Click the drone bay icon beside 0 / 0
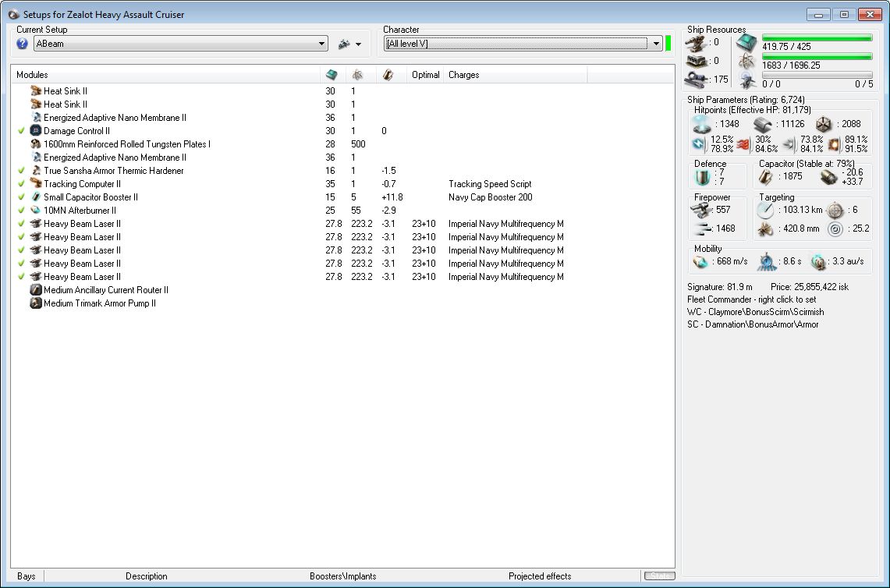 (x=747, y=80)
